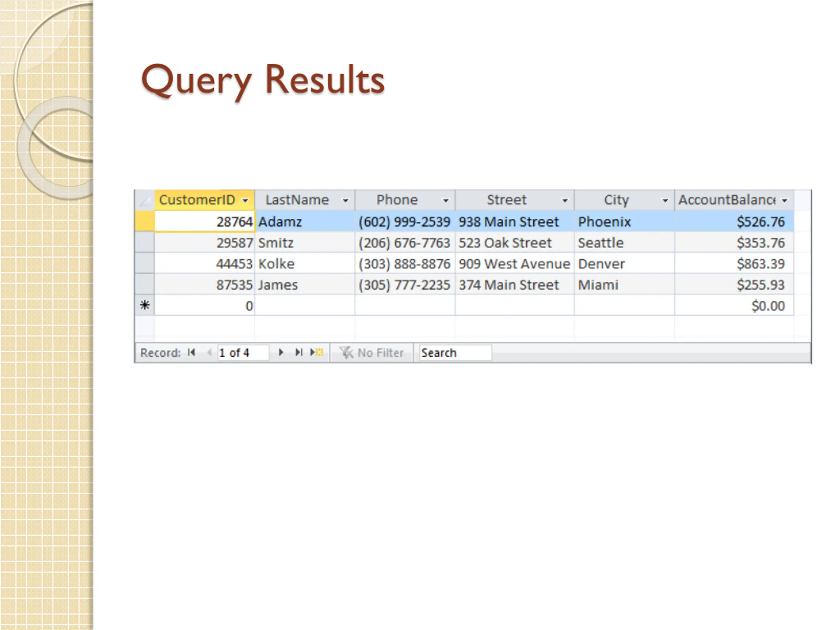The height and width of the screenshot is (630, 840).
Task: Click balance $526.76
Action: coord(734,221)
